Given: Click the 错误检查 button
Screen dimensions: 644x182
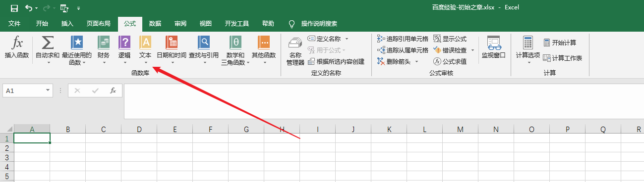Looking at the screenshot, I should pyautogui.click(x=450, y=50).
